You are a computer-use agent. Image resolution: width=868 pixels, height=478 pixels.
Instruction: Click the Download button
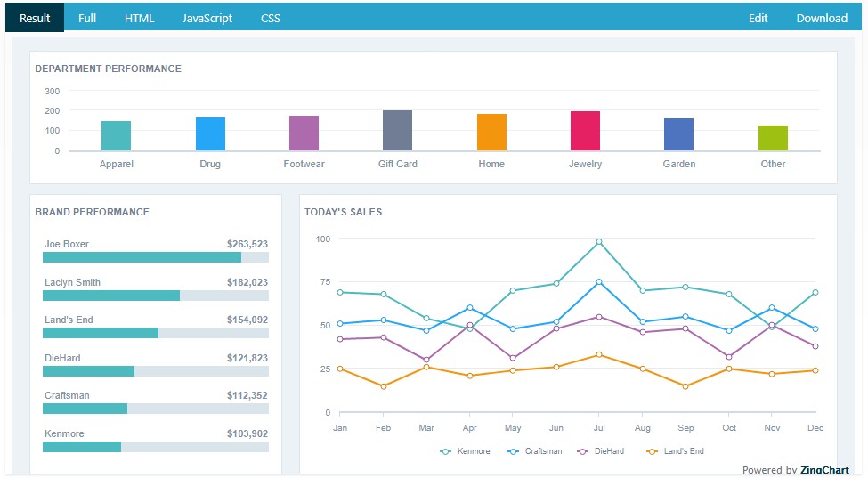(822, 18)
